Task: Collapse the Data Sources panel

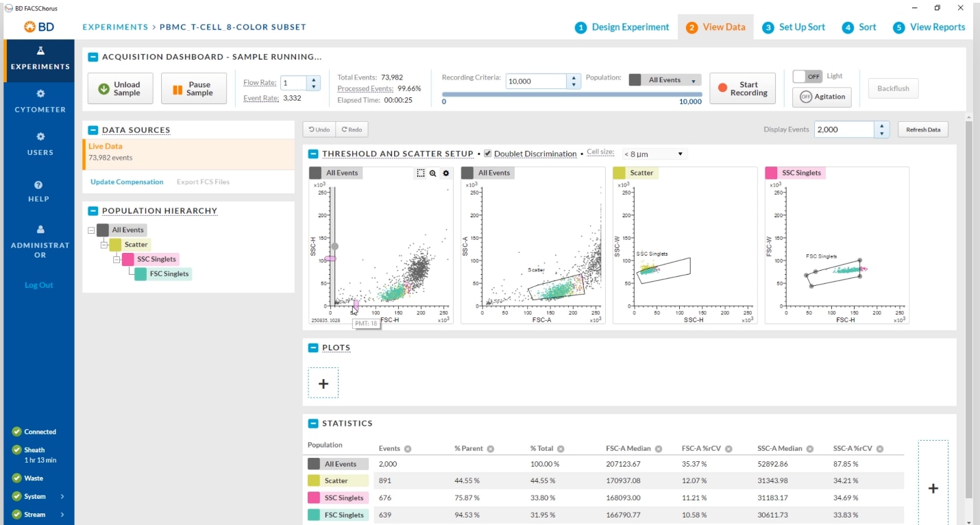Action: (93, 130)
